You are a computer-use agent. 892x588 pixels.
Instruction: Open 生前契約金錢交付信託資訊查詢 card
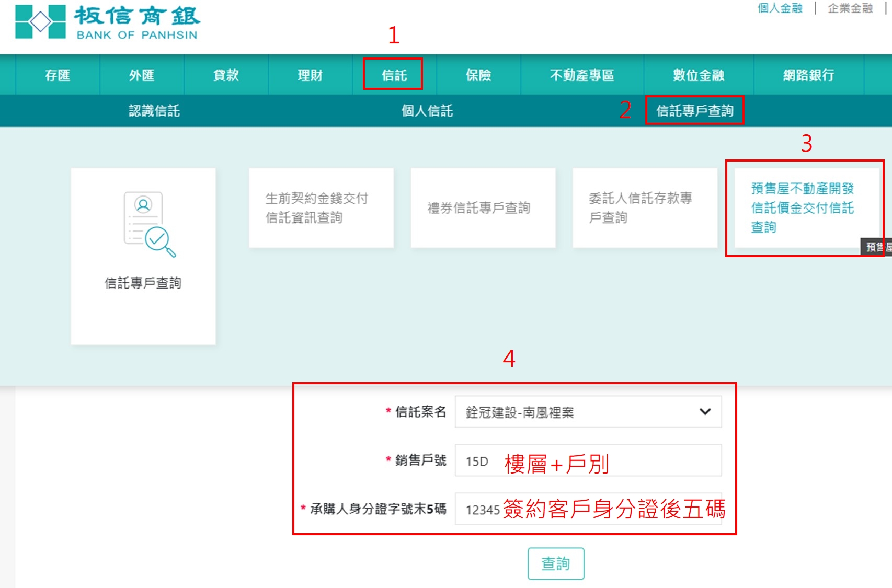(x=321, y=208)
